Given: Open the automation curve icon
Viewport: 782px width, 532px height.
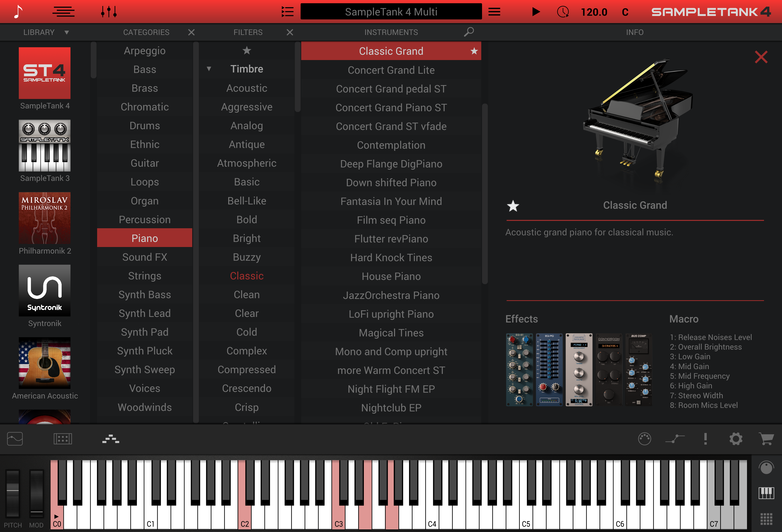Looking at the screenshot, I should click(x=675, y=439).
